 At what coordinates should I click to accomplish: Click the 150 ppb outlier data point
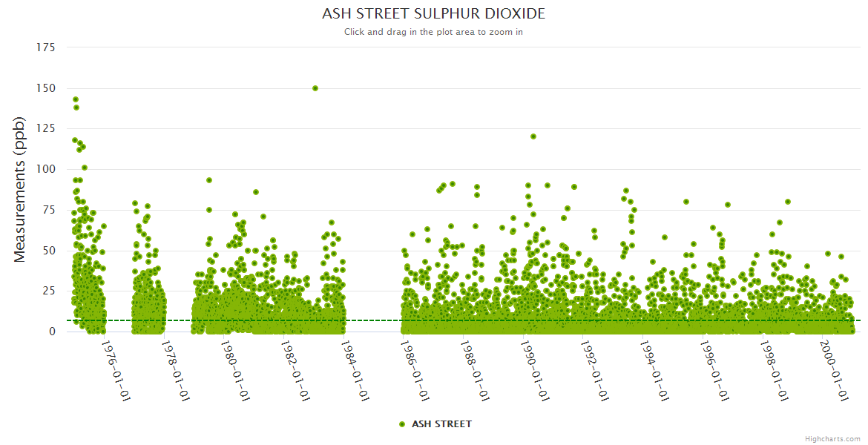[315, 88]
